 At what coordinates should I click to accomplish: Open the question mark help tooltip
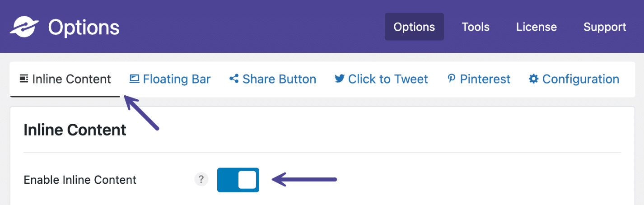201,180
